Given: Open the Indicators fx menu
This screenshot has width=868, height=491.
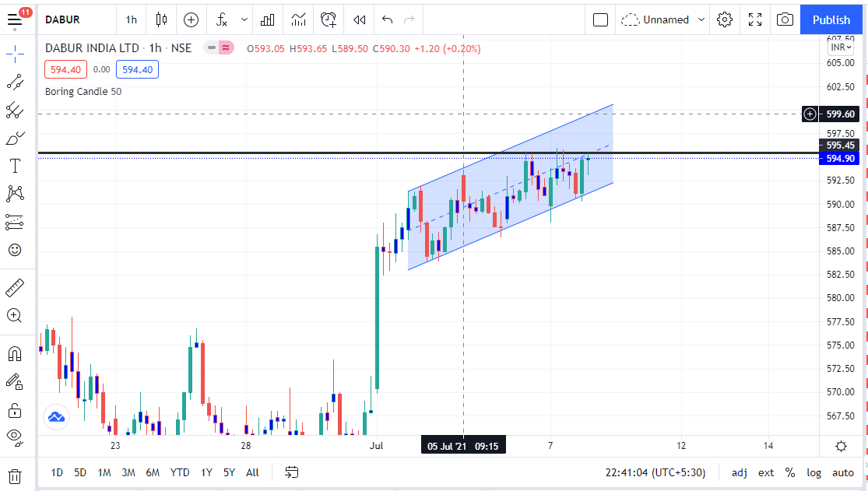Looking at the screenshot, I should (x=222, y=19).
